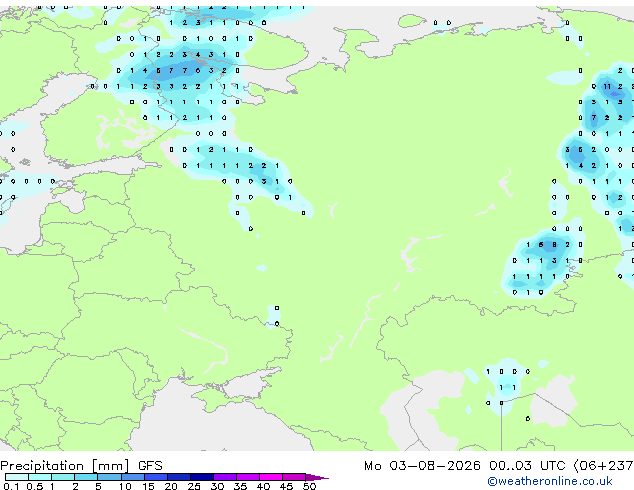Viewport: 634px width, 490px height.
Task: Click the legend label '15'
Action: click(148, 486)
